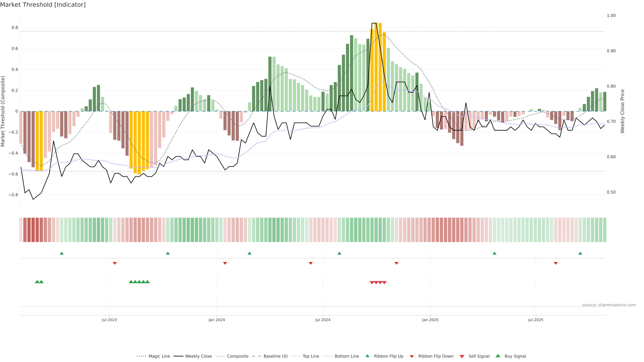Click the Jan 2025 x-axis tick label

point(430,320)
